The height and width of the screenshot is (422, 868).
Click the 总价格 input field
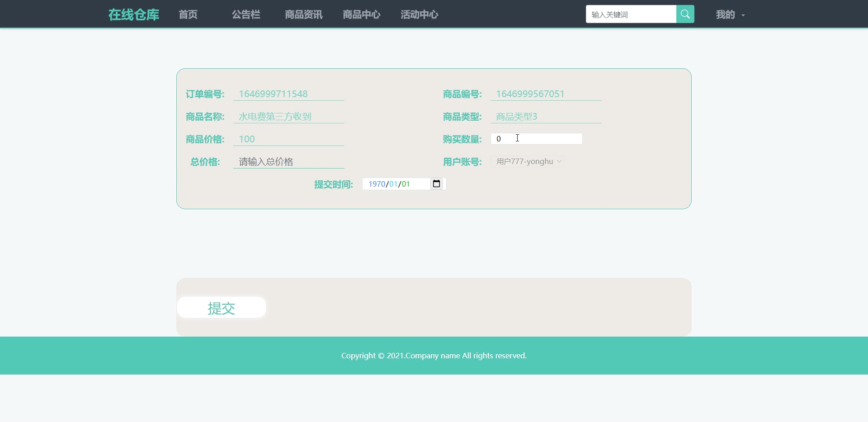(288, 162)
